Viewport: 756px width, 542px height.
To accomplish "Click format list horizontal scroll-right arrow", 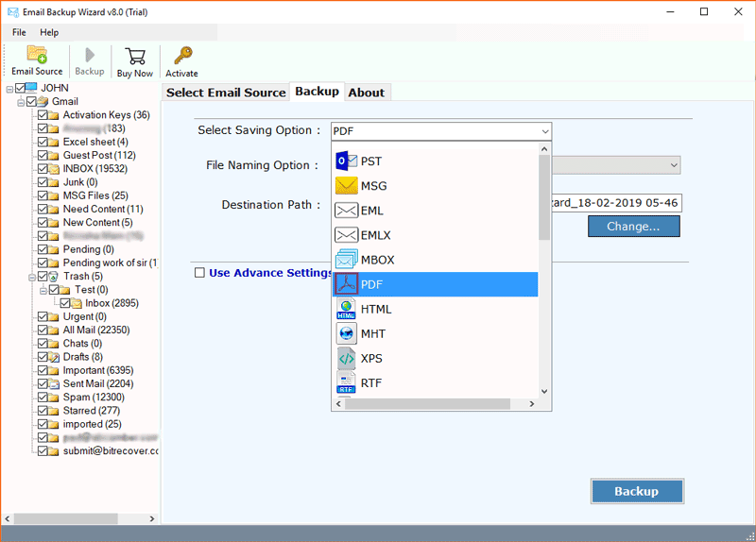I will [532, 404].
